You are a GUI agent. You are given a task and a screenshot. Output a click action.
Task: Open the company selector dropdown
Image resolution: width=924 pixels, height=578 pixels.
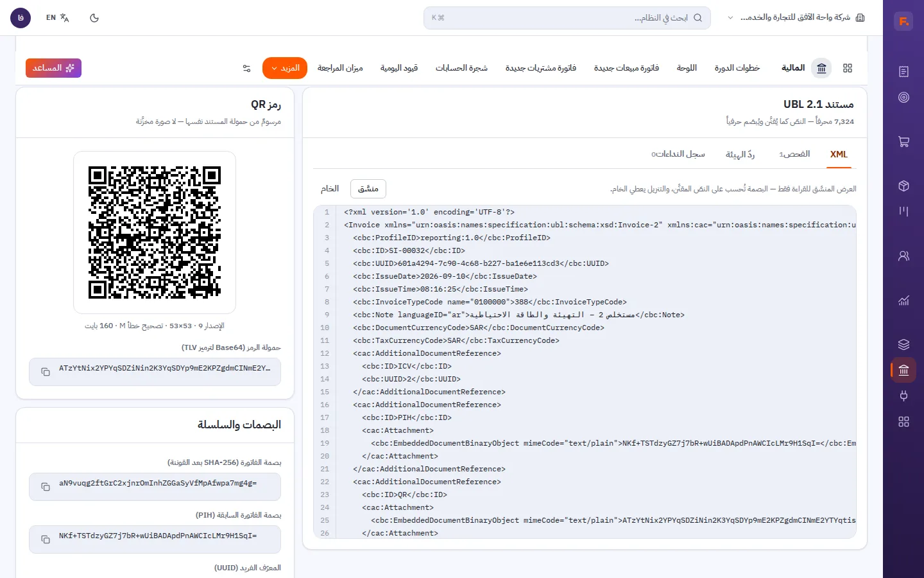(x=796, y=18)
